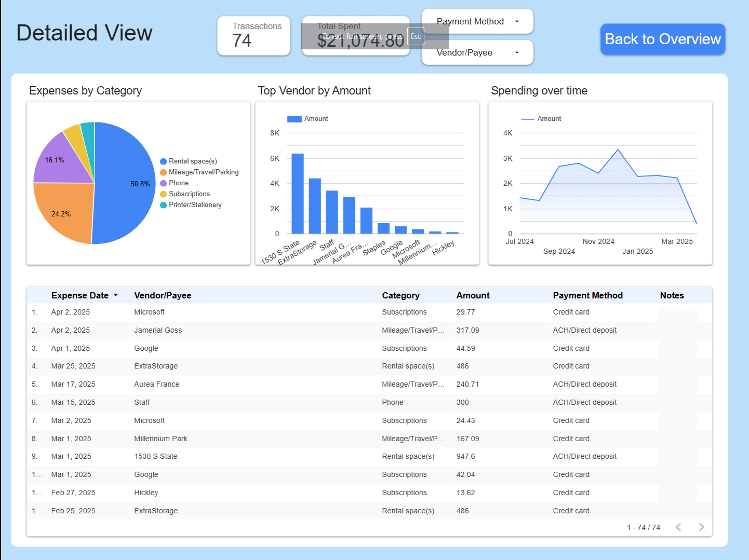Click amount 29.77 cell
Viewport: 749px width, 560px height.
coord(465,312)
